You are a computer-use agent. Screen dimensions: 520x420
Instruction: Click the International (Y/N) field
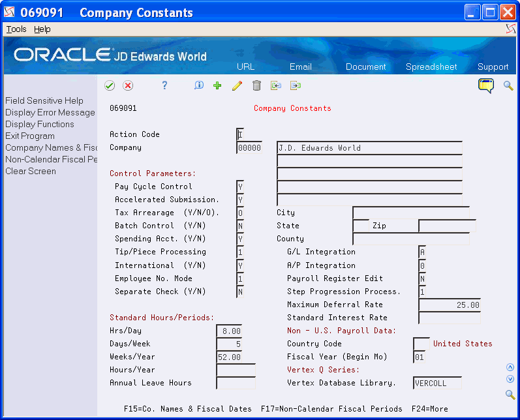[240, 265]
